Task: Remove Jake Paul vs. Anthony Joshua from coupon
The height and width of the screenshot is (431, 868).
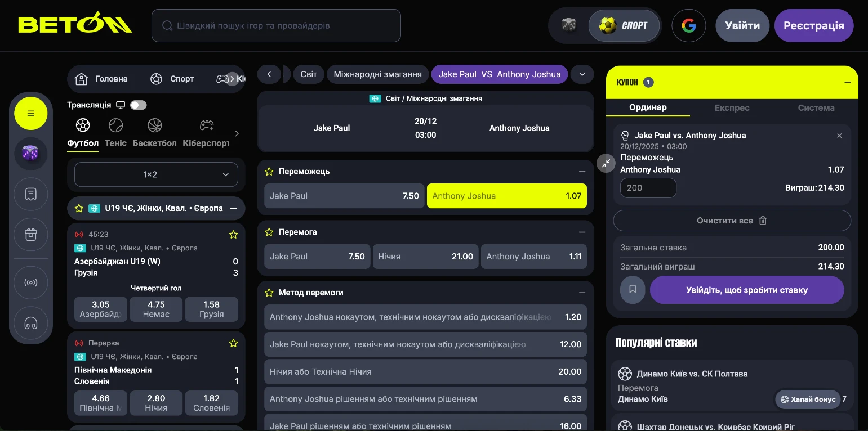Action: point(839,136)
